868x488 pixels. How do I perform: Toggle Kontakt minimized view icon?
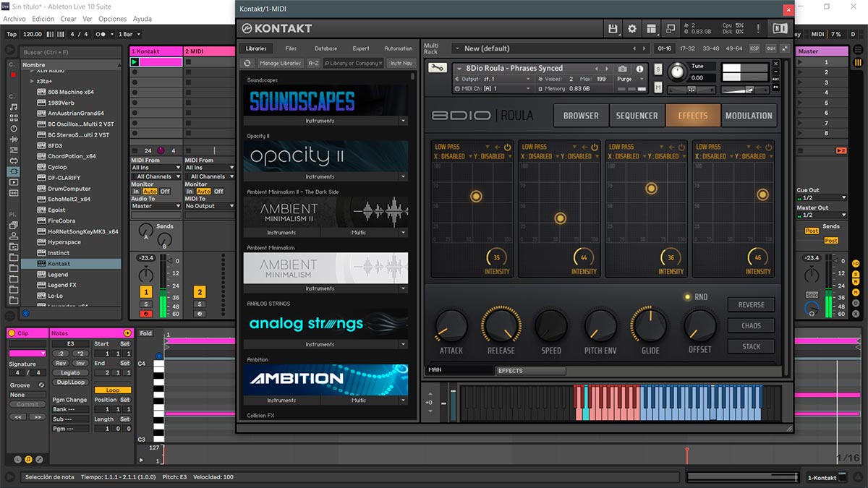tap(671, 29)
